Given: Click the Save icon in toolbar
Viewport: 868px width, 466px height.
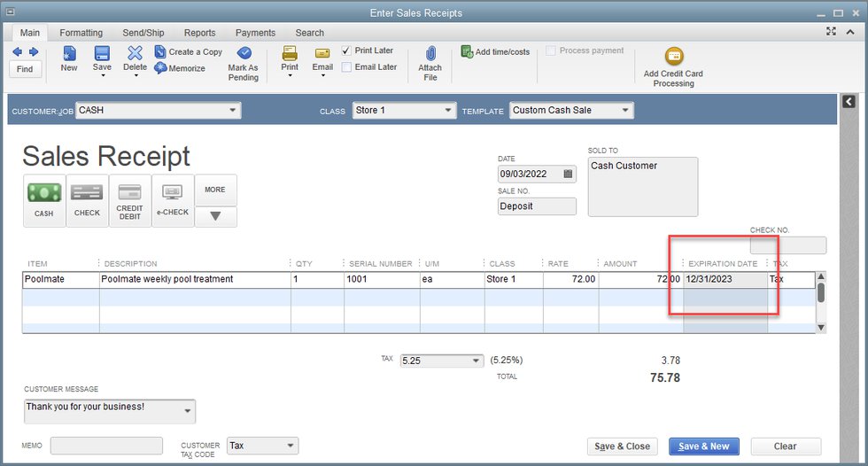Looking at the screenshot, I should pyautogui.click(x=102, y=54).
